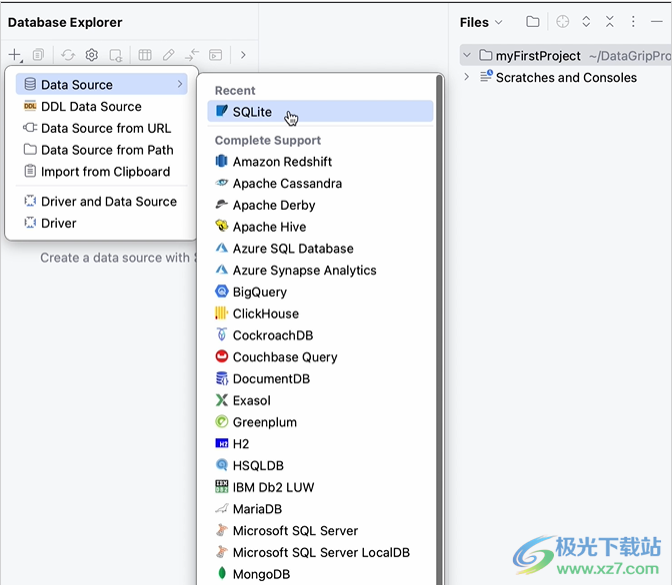Click Expand All icon in Files panel
672x585 pixels.
click(586, 21)
